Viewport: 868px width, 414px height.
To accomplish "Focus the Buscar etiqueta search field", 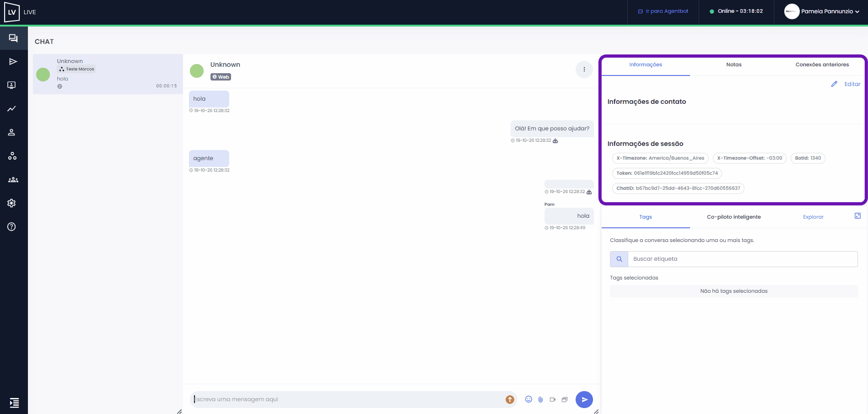I will 743,259.
